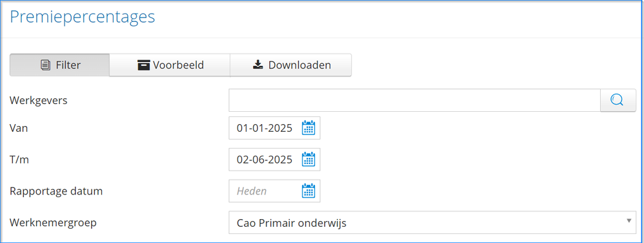
Task: Click the download arrow icon on Downloaden
Action: (258, 65)
